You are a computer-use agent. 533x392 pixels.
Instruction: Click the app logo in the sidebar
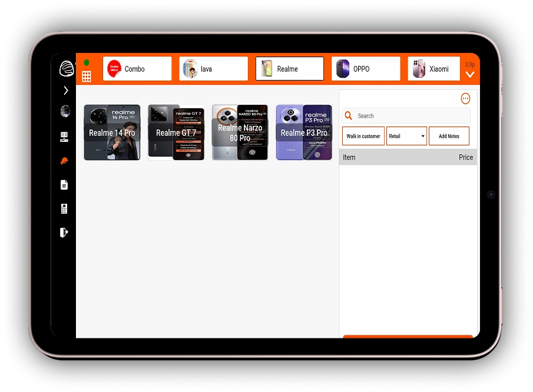click(67, 68)
